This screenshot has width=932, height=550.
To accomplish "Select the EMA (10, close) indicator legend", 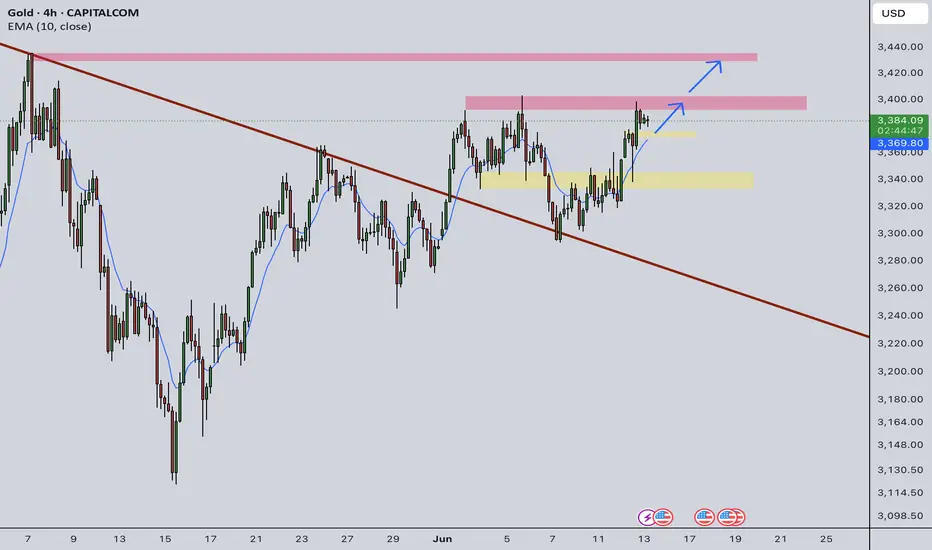I will click(49, 27).
